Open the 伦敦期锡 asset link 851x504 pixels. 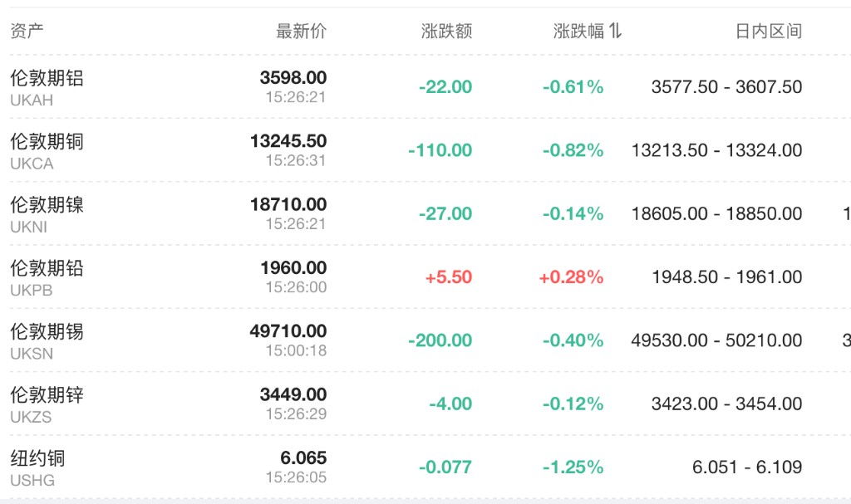point(47,331)
